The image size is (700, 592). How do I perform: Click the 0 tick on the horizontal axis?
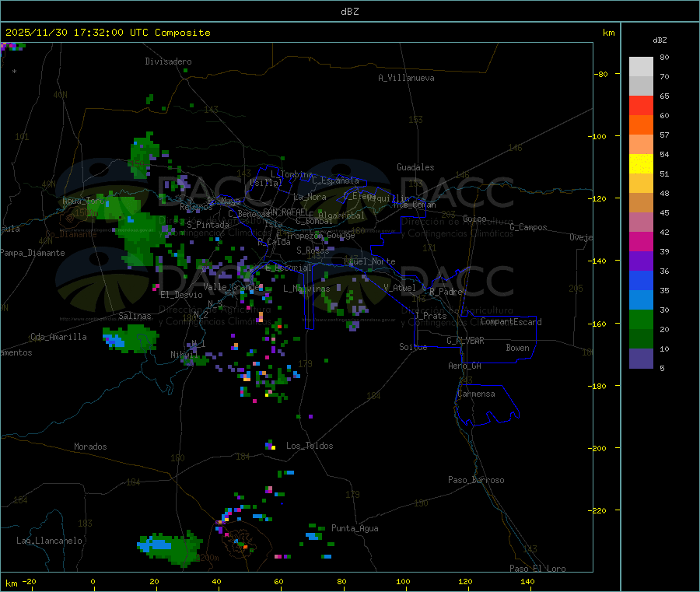pos(93,581)
